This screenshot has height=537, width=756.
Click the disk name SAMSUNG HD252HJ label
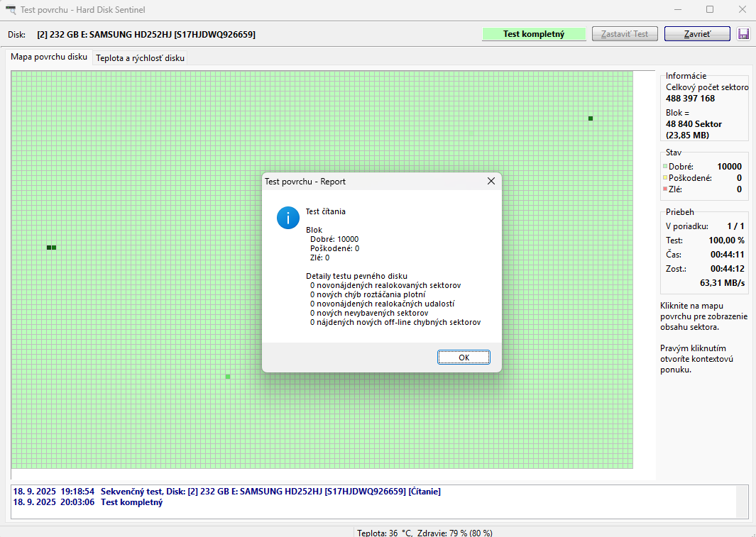click(146, 34)
